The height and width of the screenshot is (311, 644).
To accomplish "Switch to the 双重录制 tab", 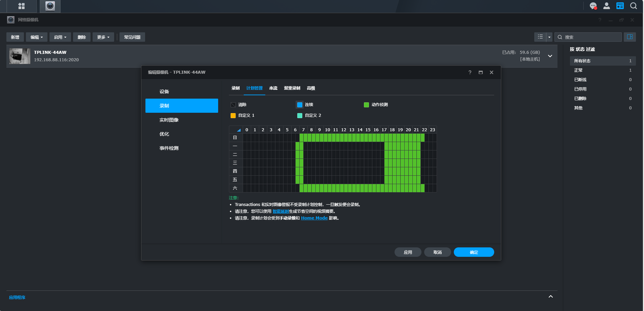I will tap(292, 88).
